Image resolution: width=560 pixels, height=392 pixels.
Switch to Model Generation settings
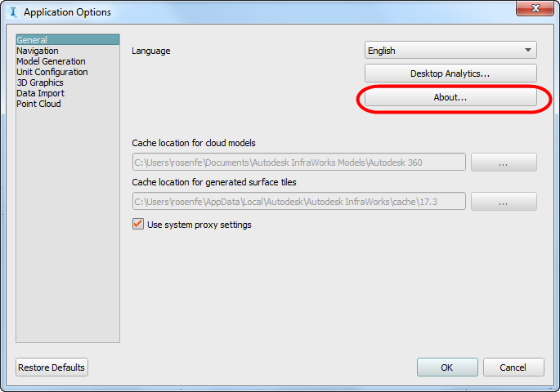(51, 61)
